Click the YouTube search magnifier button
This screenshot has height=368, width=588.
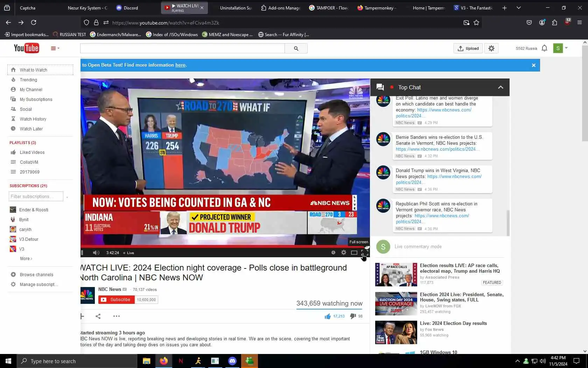(296, 48)
